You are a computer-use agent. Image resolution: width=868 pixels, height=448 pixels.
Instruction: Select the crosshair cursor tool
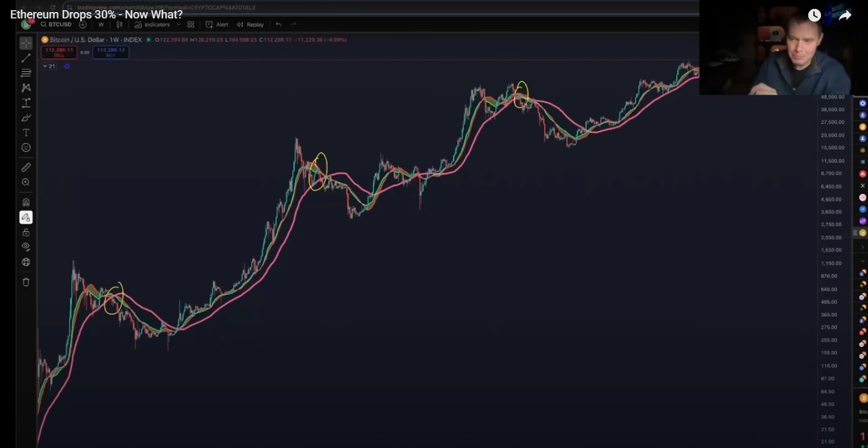26,43
